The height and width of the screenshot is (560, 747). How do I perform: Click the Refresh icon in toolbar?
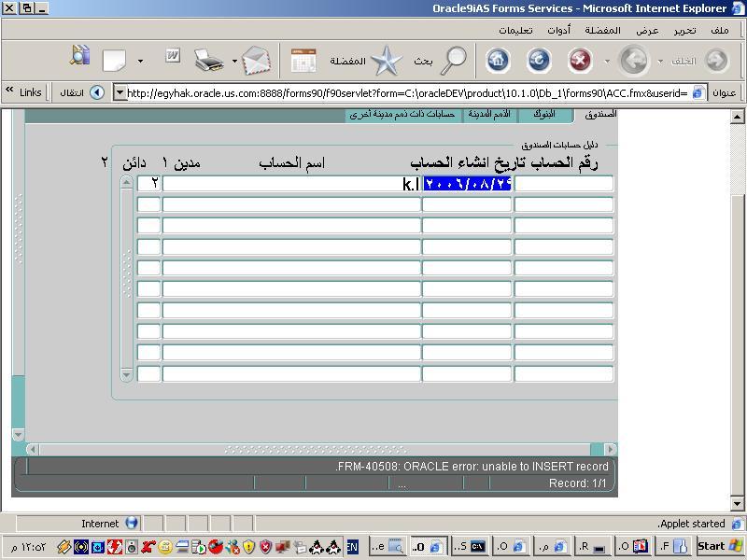(539, 61)
